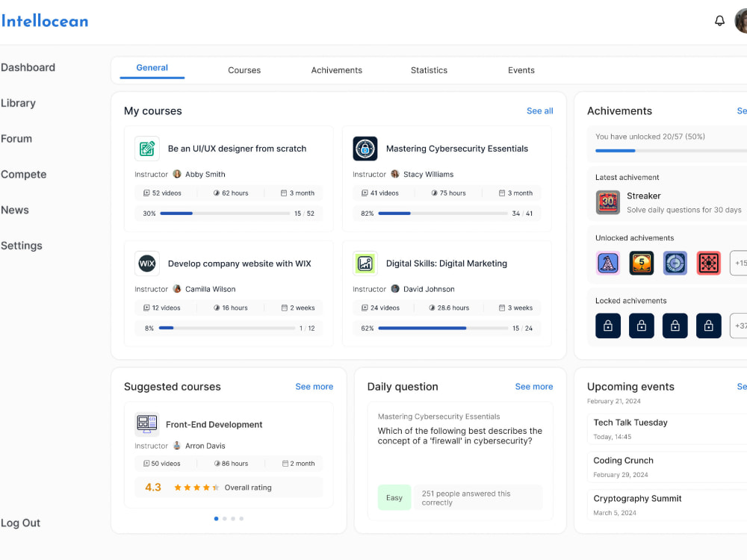Open Forum in the sidebar
The width and height of the screenshot is (747, 560).
(x=16, y=139)
